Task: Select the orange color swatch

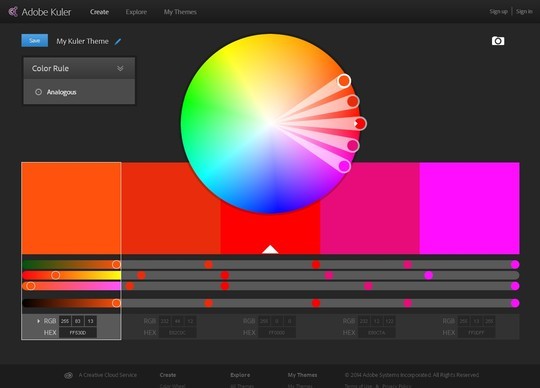Action: coord(71,208)
